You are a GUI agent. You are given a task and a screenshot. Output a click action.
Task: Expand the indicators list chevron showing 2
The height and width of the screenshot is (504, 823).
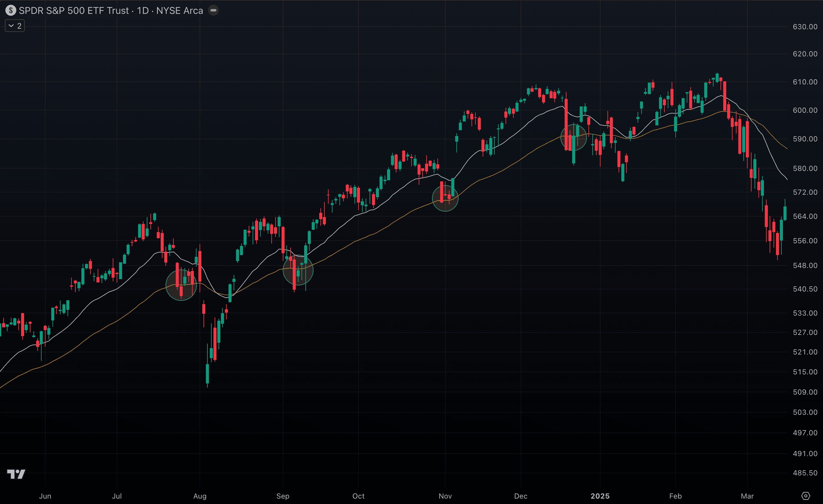coord(14,25)
